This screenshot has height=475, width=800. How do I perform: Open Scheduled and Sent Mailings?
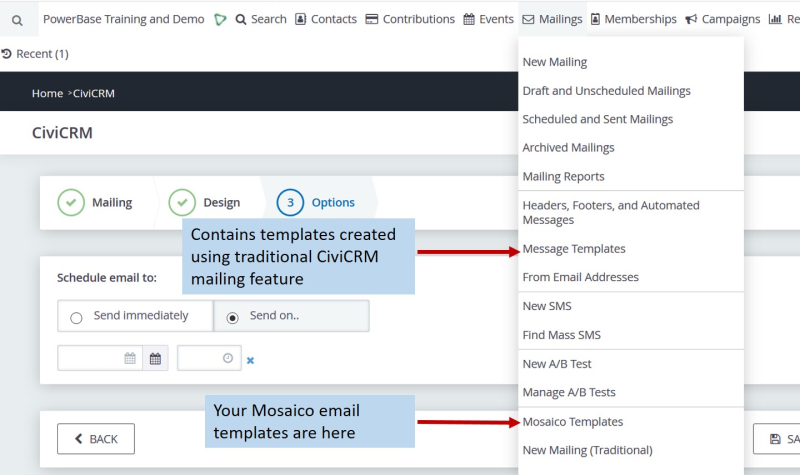pyautogui.click(x=597, y=119)
